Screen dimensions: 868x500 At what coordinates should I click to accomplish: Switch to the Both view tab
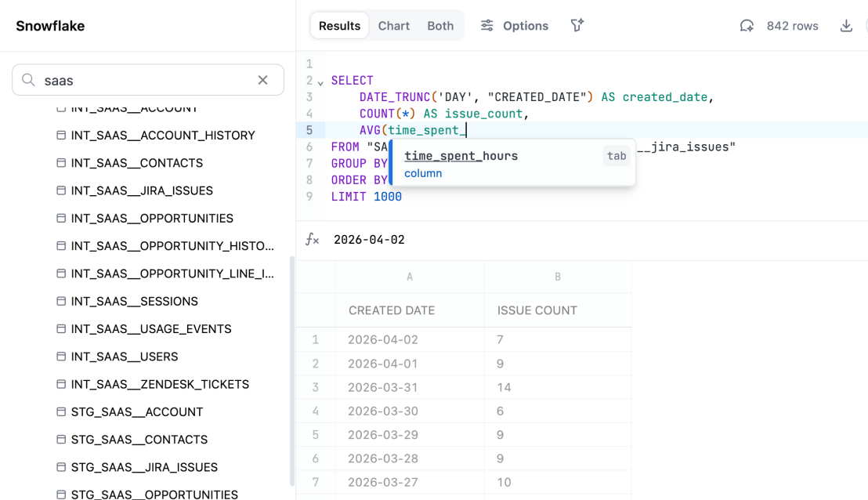click(x=440, y=25)
